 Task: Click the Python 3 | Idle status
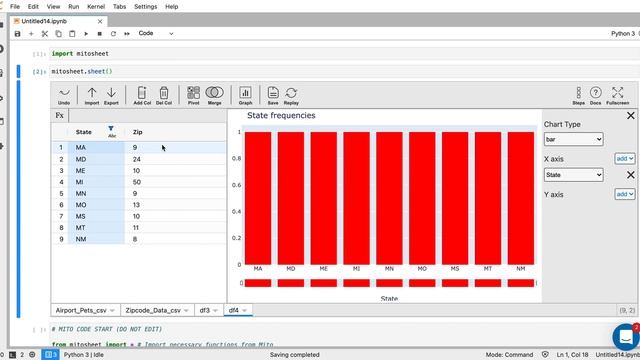click(x=84, y=355)
